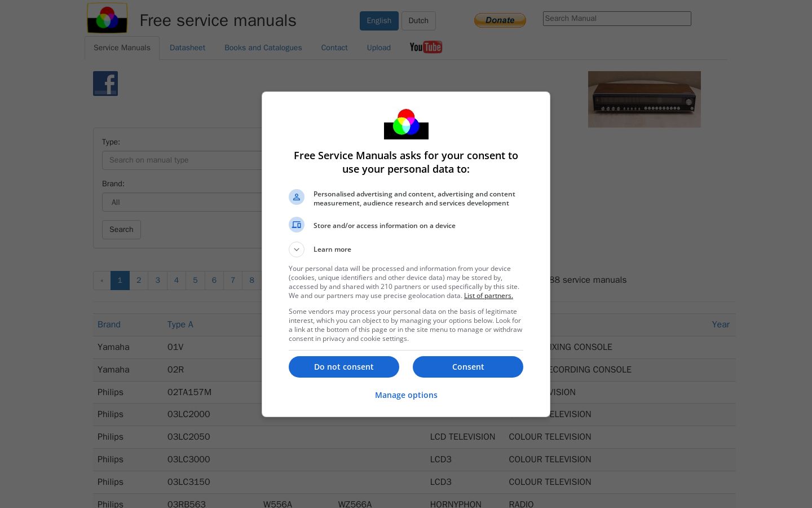Switch language to Dutch
The width and height of the screenshot is (812, 508).
tap(418, 21)
